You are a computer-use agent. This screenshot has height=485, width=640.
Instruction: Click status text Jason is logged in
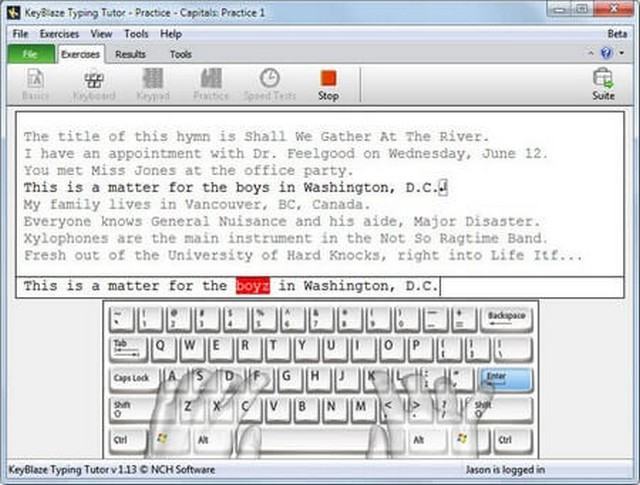pyautogui.click(x=505, y=470)
